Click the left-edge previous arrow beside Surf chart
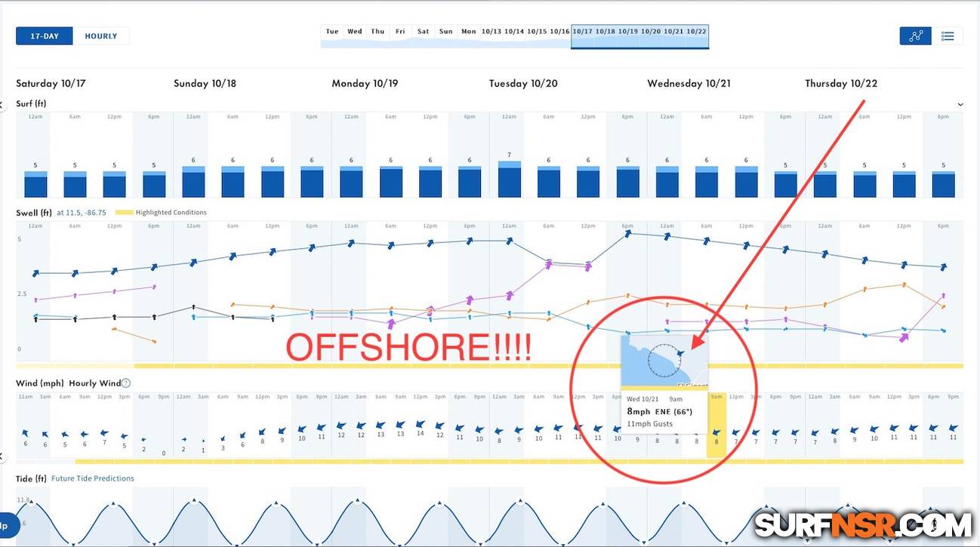 [x=2, y=104]
